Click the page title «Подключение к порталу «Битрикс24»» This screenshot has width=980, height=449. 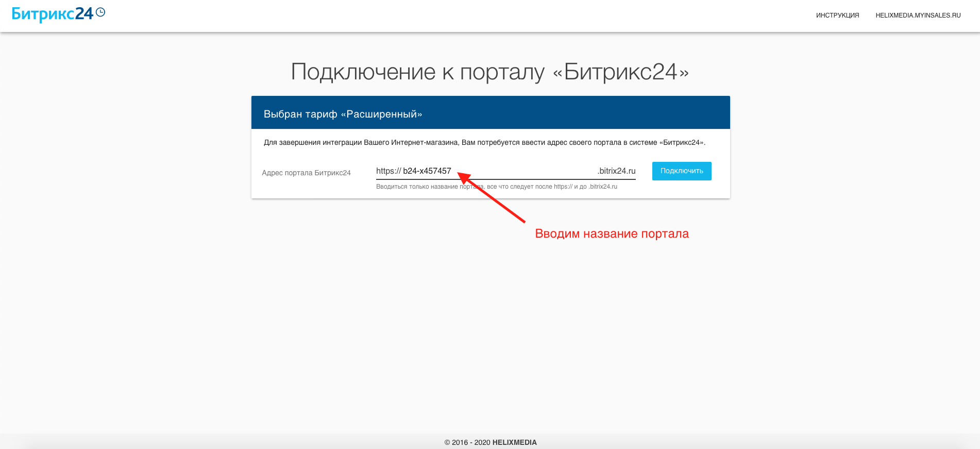(x=490, y=72)
